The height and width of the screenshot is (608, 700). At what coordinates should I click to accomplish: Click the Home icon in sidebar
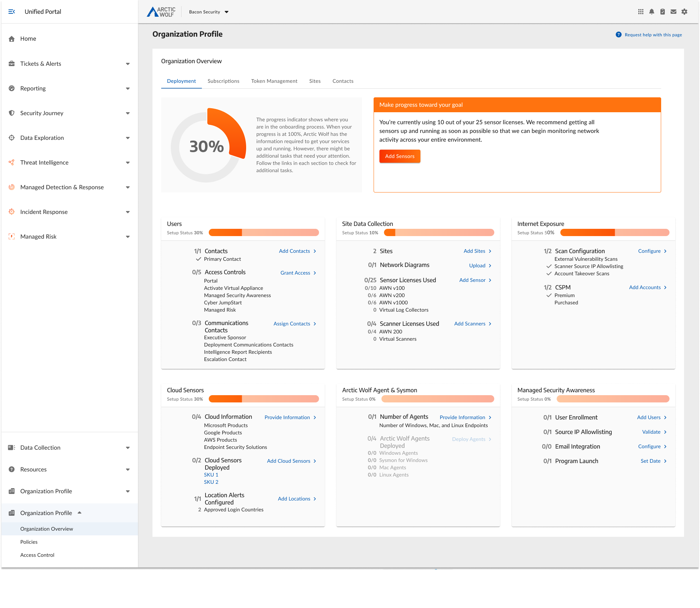coord(12,39)
